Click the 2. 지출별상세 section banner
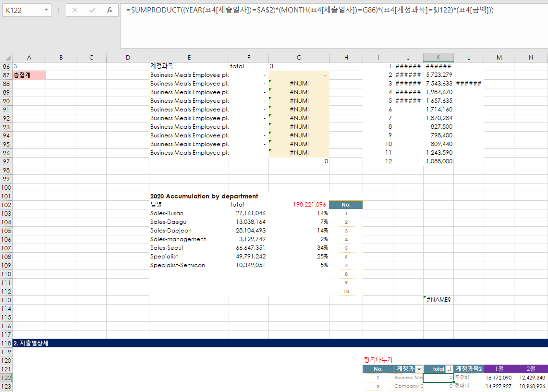 coord(280,343)
